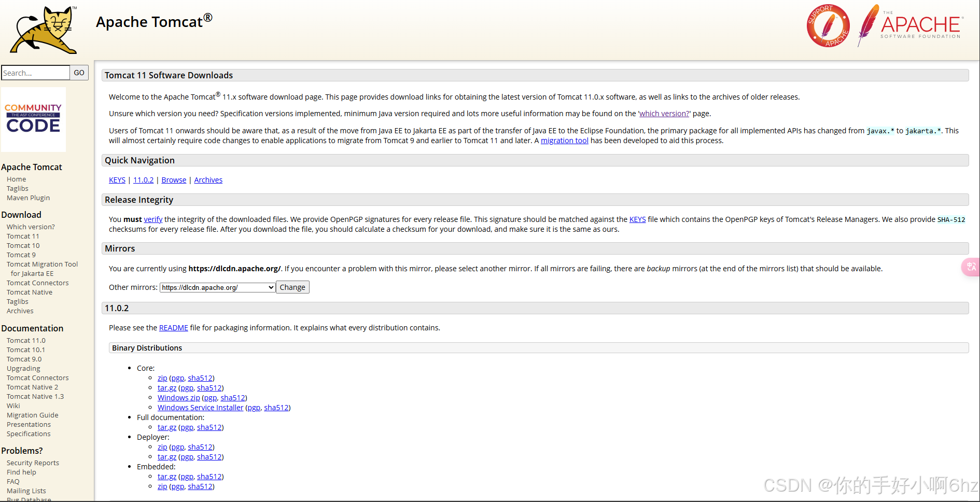
Task: Open the Support Apache round badge
Action: point(828,26)
